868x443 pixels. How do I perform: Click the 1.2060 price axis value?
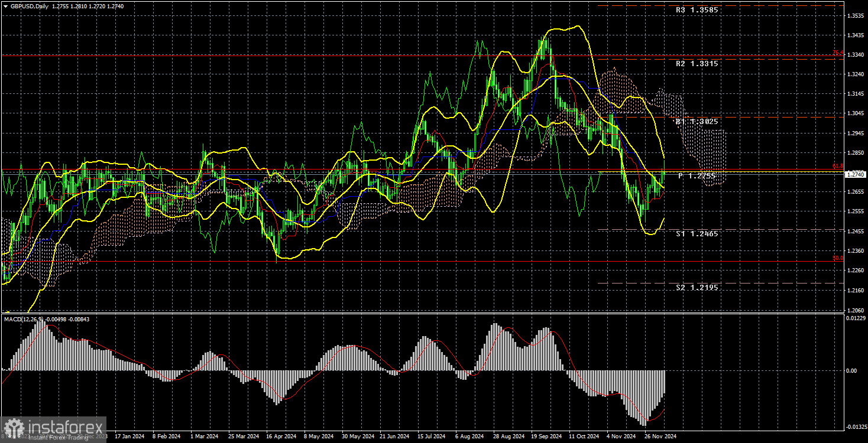pos(855,310)
